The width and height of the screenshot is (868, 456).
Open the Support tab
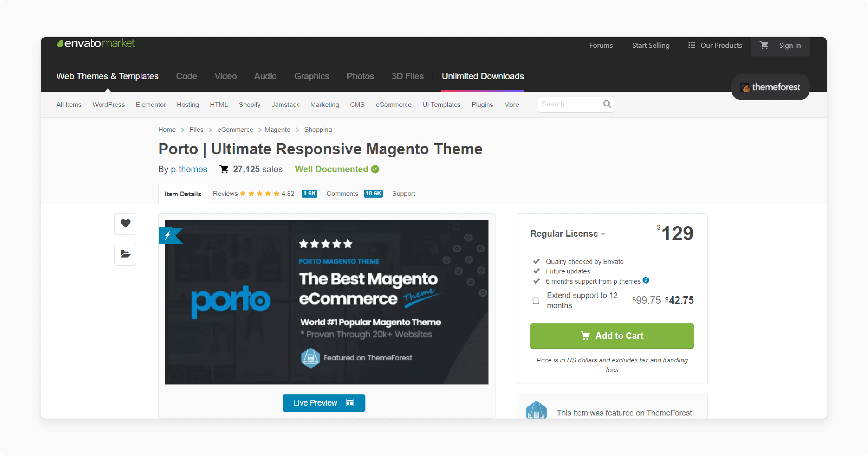tap(403, 194)
